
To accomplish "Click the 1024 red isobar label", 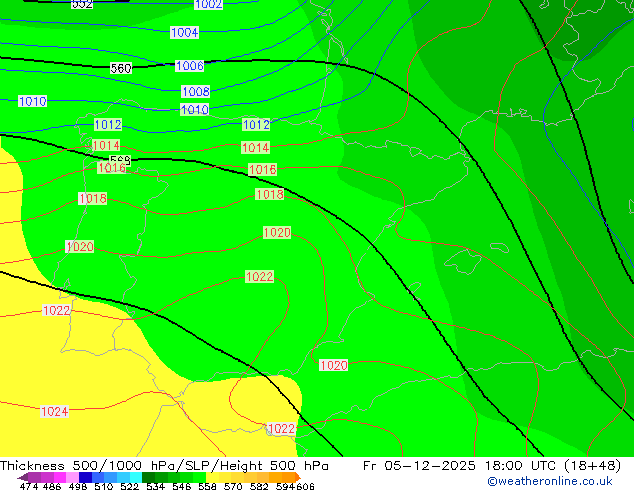I will point(55,412).
